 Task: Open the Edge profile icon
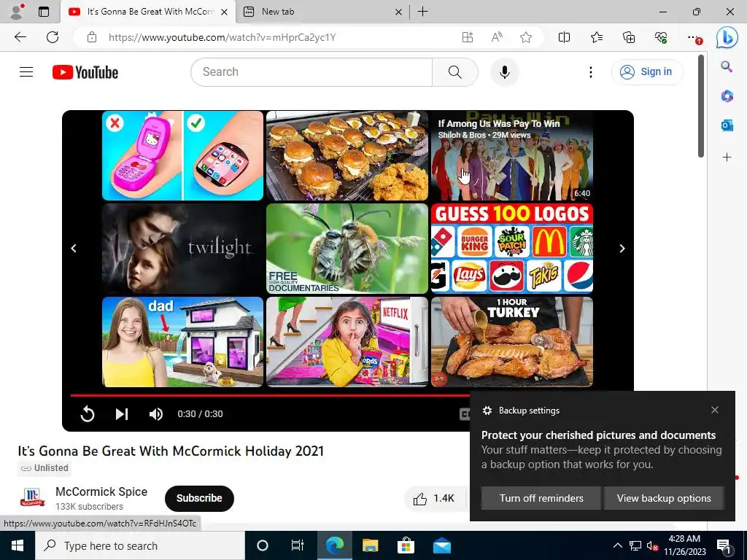[x=18, y=12]
